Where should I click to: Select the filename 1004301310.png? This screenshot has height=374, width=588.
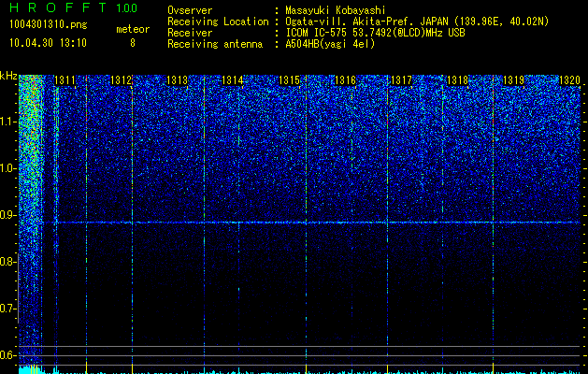coord(49,25)
